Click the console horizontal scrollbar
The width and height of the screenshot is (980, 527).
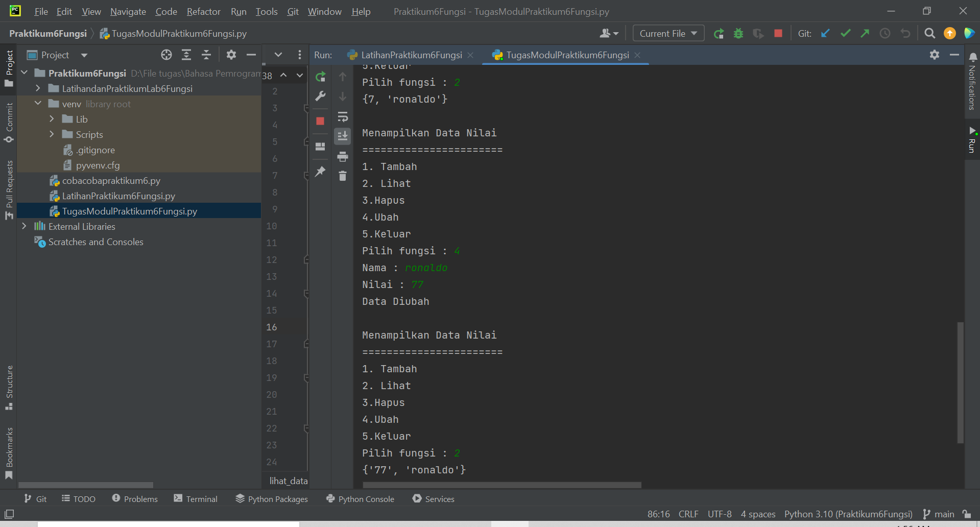[x=502, y=485]
